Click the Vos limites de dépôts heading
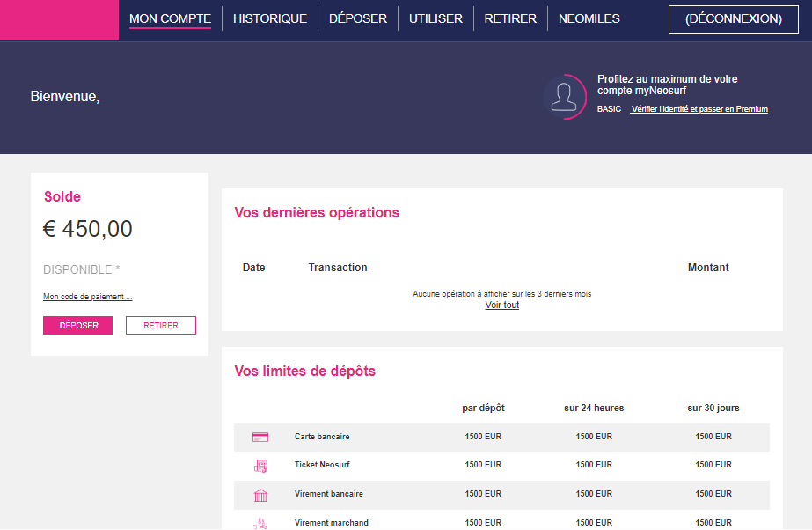This screenshot has width=812, height=530. 304,371
